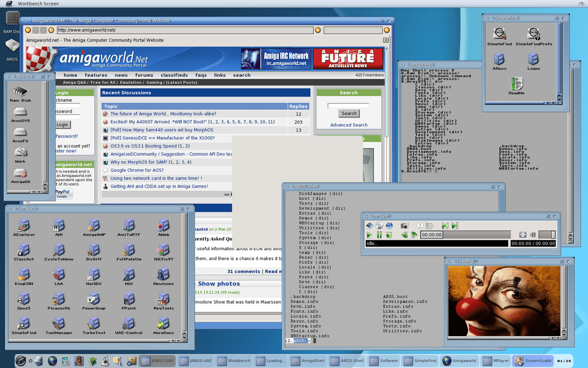Viewport: 588px width, 368px height.
Task: Open the MoreDocs drawer icon
Action: click(164, 326)
